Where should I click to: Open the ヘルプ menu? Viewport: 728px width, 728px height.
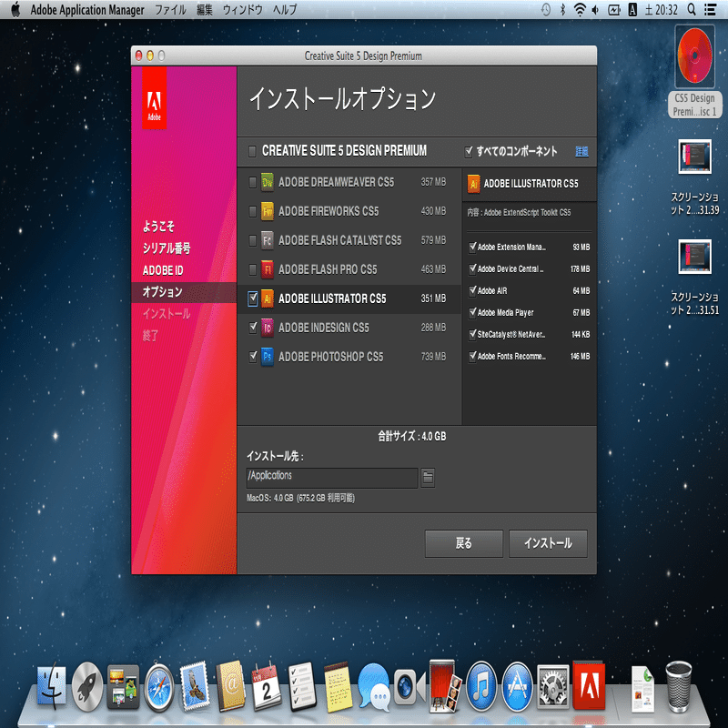(285, 10)
